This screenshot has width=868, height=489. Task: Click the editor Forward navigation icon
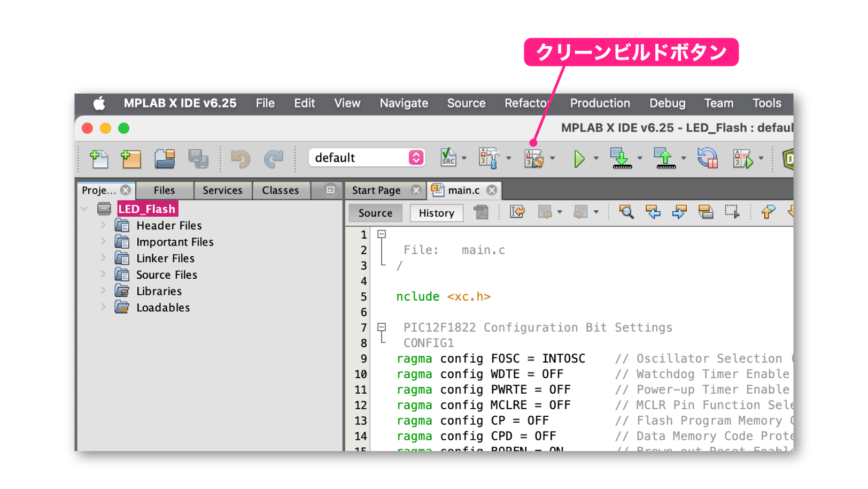580,212
